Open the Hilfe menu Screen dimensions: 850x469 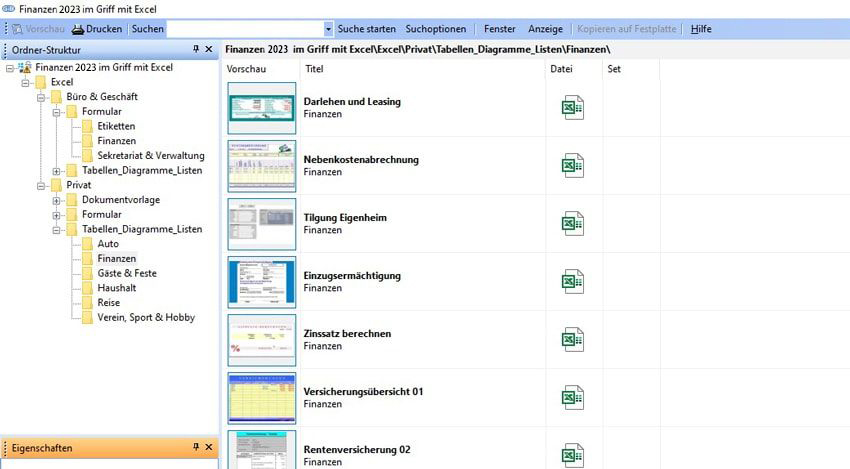[x=701, y=29]
